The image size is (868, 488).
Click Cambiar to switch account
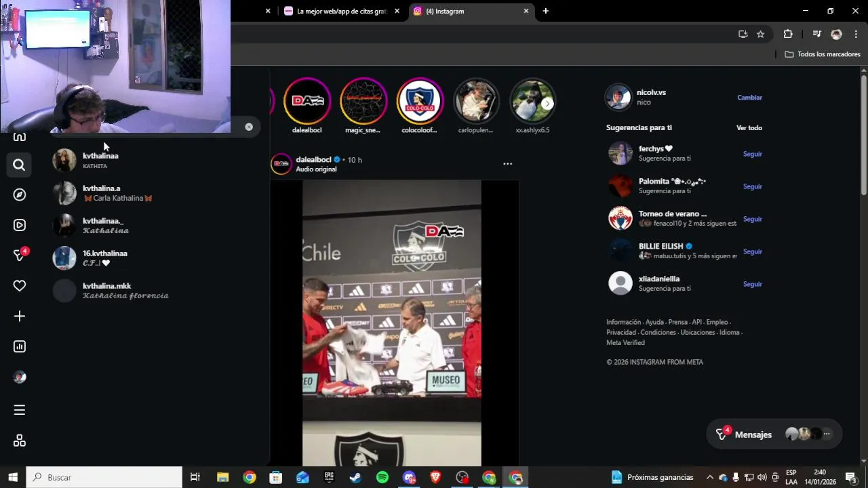click(x=749, y=98)
